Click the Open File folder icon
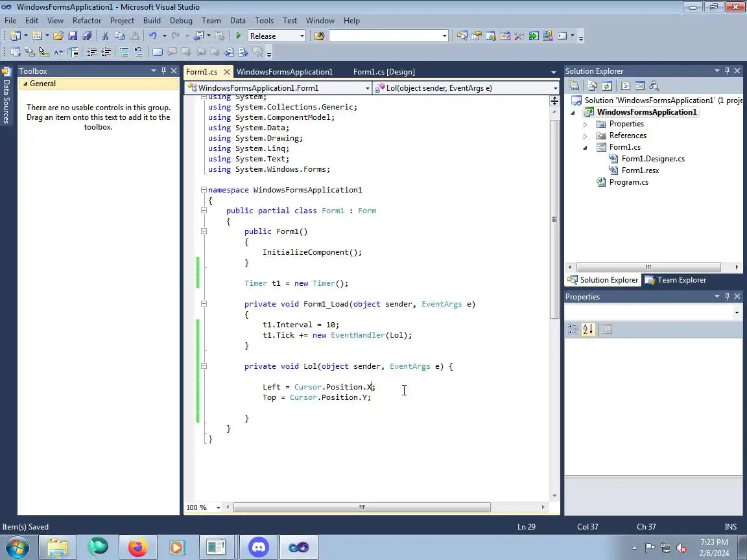The width and height of the screenshot is (747, 560). [x=58, y=36]
